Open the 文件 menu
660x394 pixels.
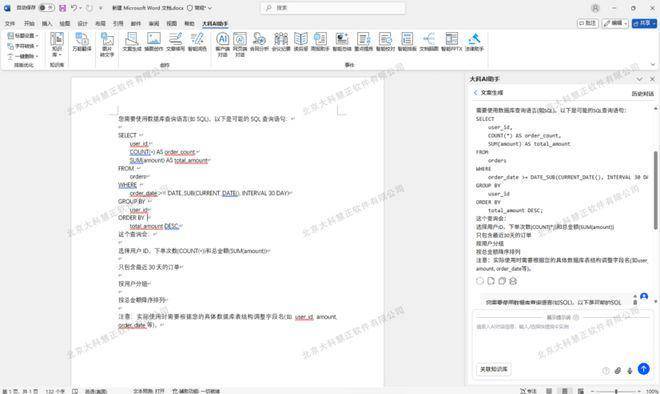(10, 24)
